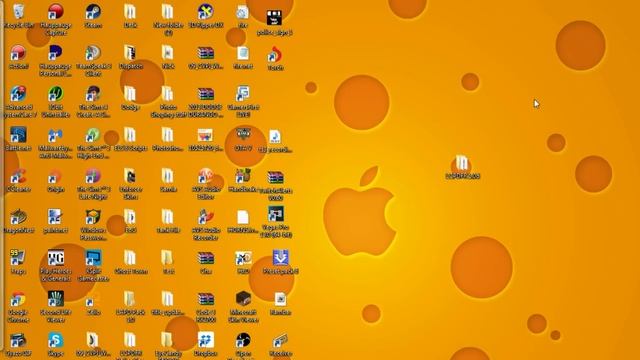The width and height of the screenshot is (640, 360).
Task: Open Minecraft Skin Viewer icon
Action: coord(243,307)
